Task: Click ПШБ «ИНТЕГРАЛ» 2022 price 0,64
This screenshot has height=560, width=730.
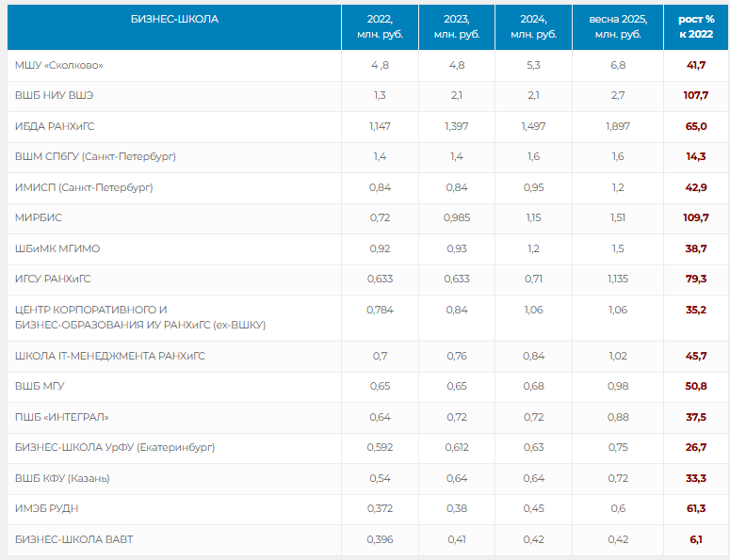Action: pos(380,417)
